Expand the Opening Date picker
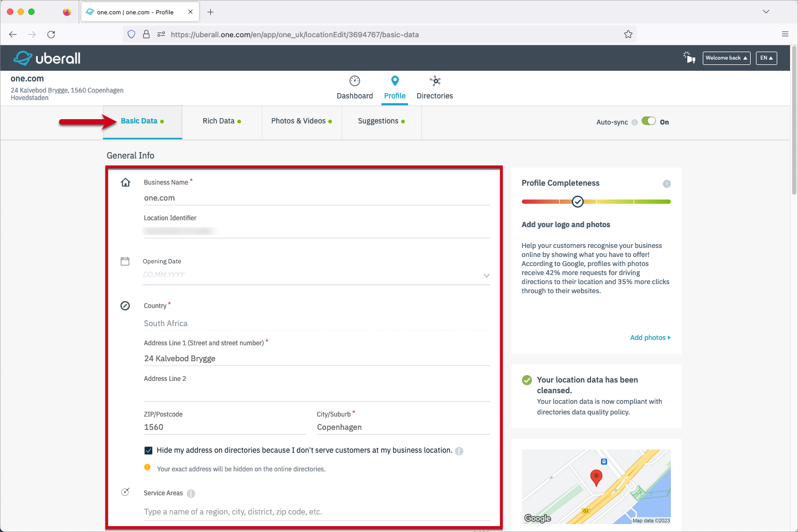The height and width of the screenshot is (532, 798). (x=486, y=275)
